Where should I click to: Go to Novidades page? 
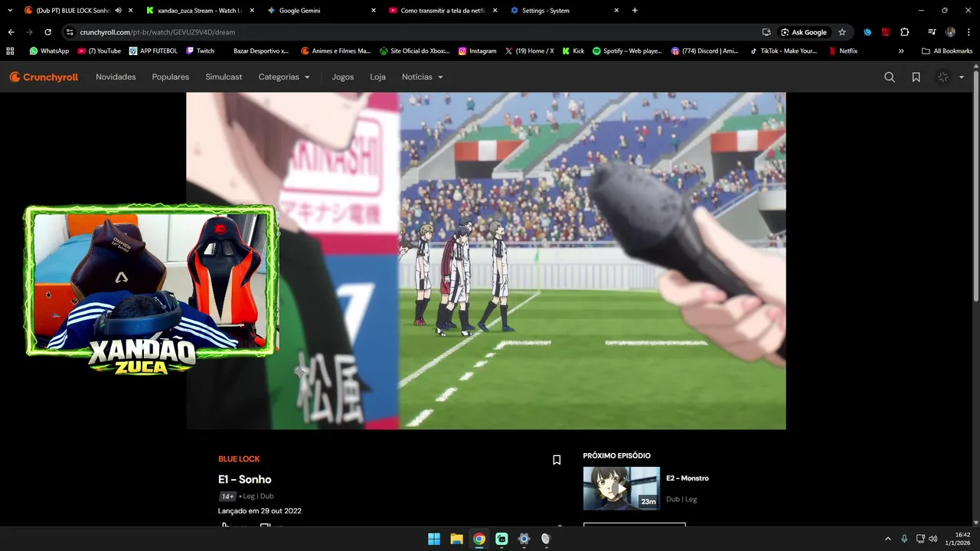(x=116, y=77)
